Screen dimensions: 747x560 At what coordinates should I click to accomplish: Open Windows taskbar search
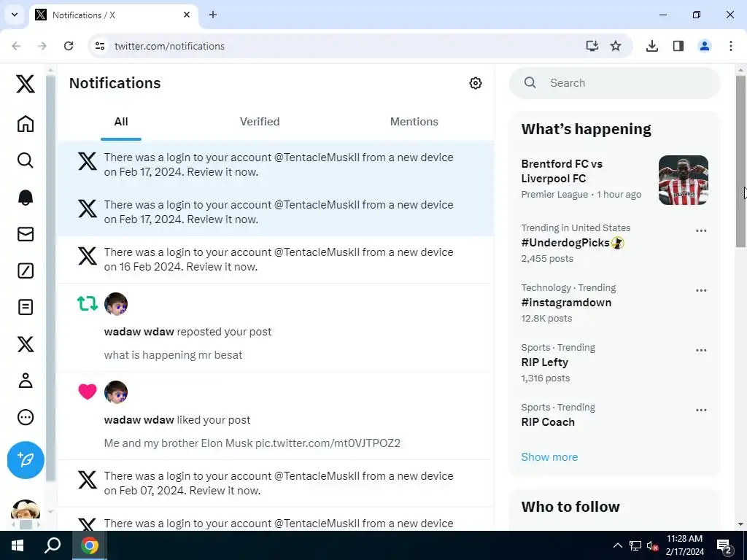[x=53, y=545]
